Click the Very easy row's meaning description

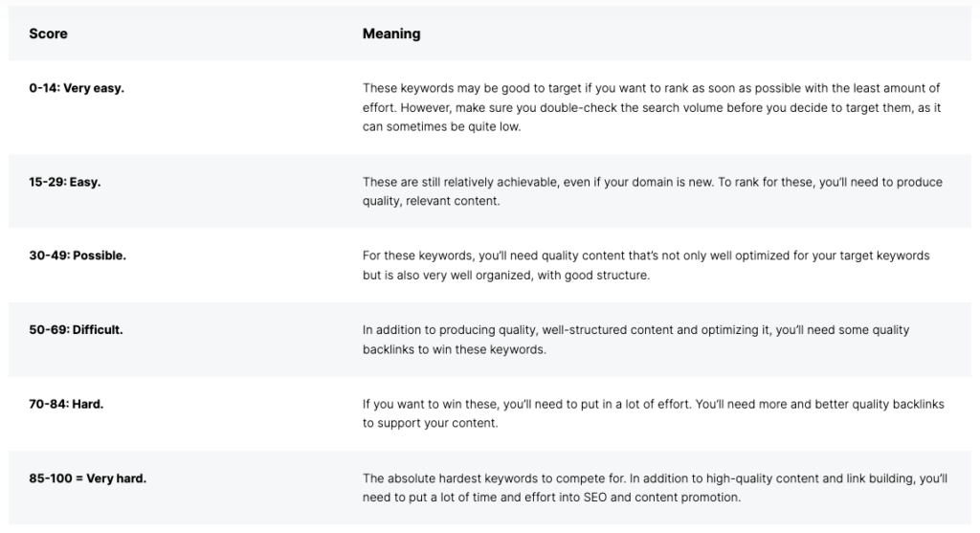(x=651, y=107)
